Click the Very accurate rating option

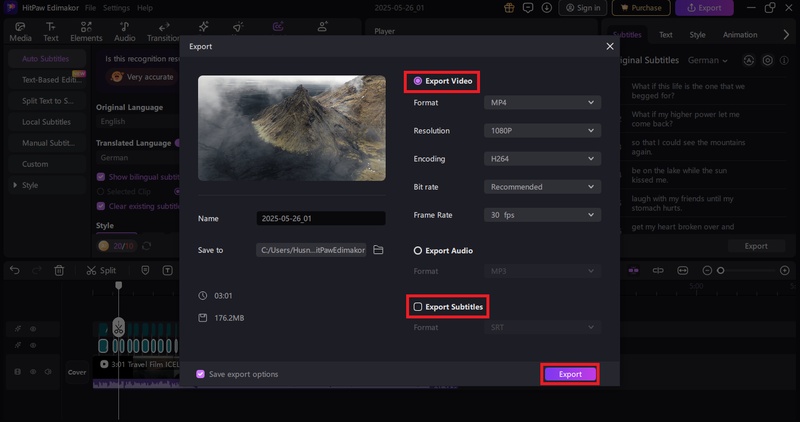tap(142, 77)
